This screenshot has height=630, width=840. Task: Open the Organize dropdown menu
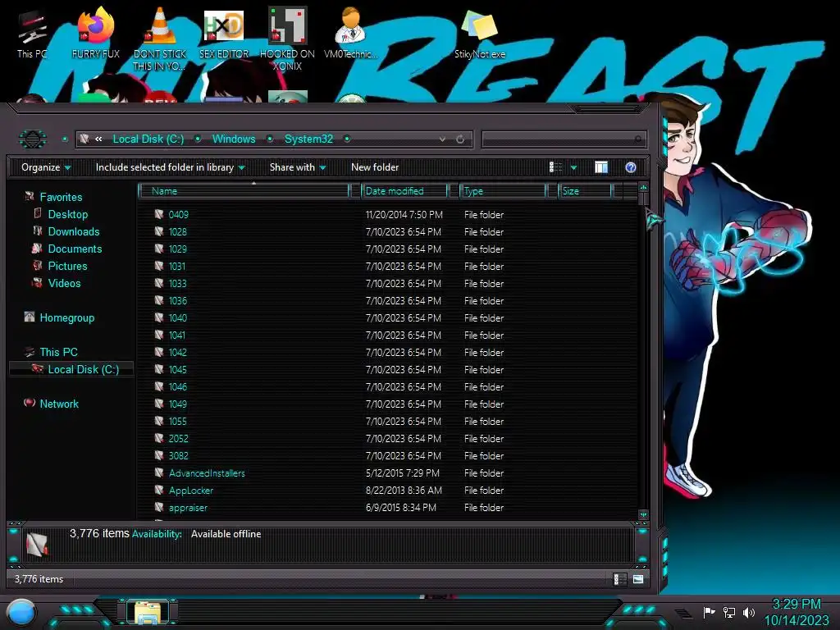click(46, 167)
